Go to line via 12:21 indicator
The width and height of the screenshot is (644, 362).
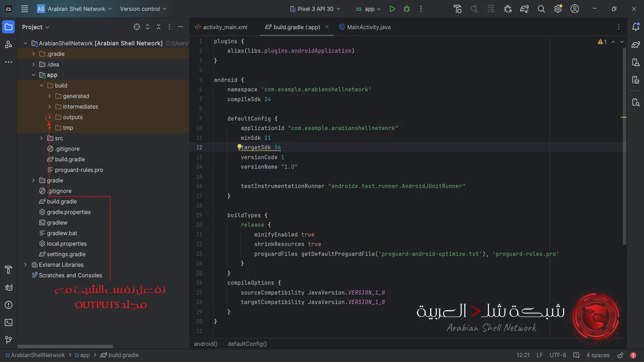523,355
